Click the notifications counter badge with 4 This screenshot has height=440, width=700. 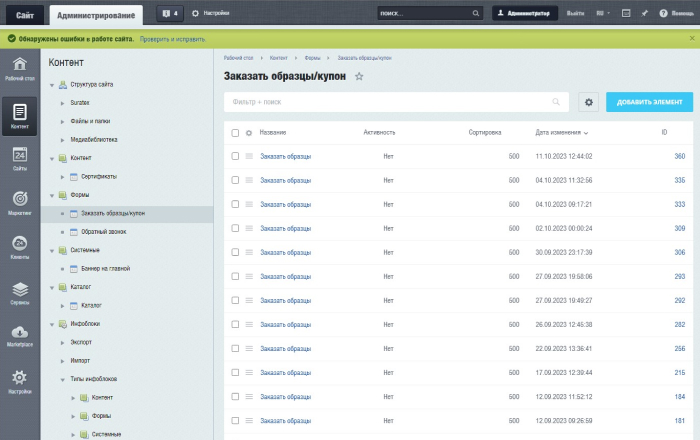coord(170,13)
